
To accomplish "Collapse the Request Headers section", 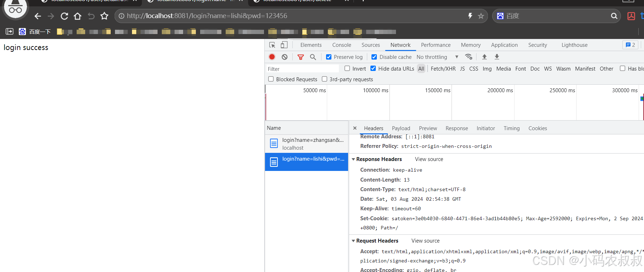I will pos(353,241).
